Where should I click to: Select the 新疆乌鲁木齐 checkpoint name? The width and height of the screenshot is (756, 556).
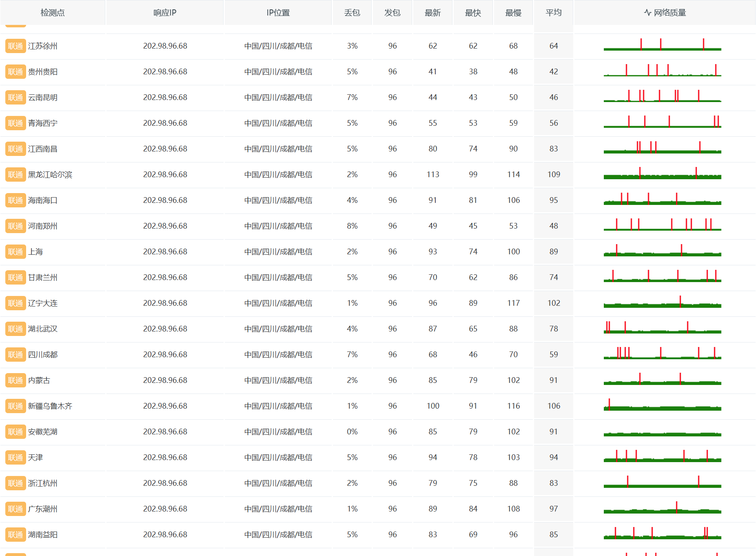click(x=50, y=406)
